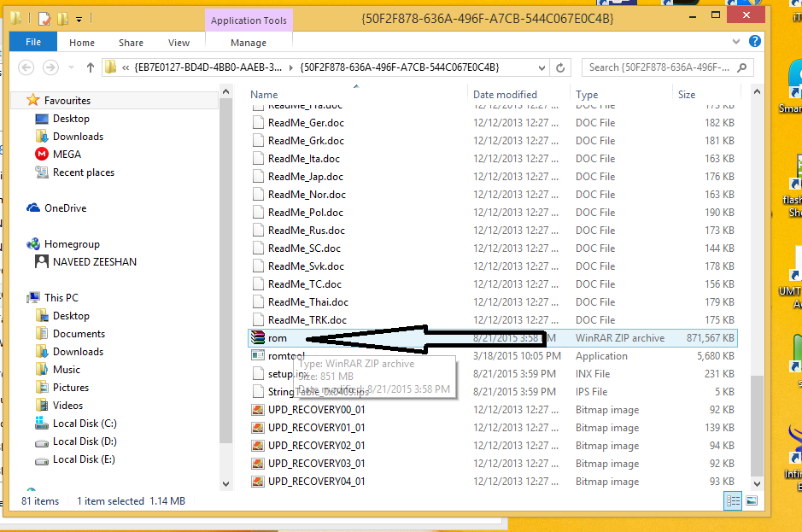802x532 pixels.
Task: Open recent locations dropdown arrow
Action: point(71,67)
